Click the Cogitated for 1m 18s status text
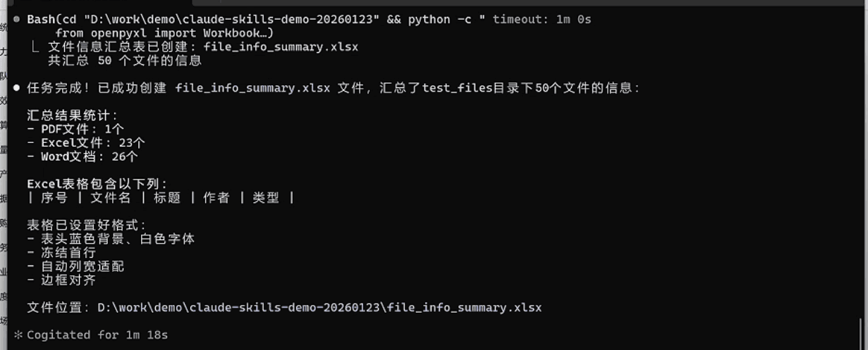The image size is (868, 350). 97,335
